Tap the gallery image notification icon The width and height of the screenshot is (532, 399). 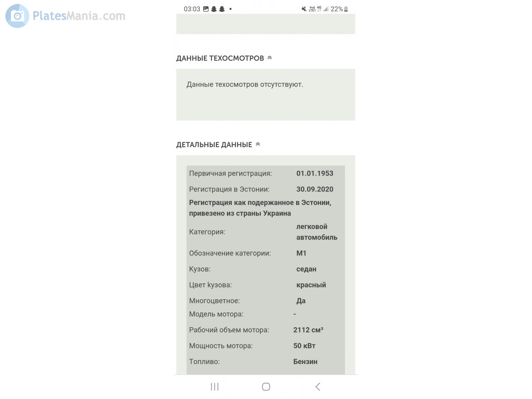206,9
